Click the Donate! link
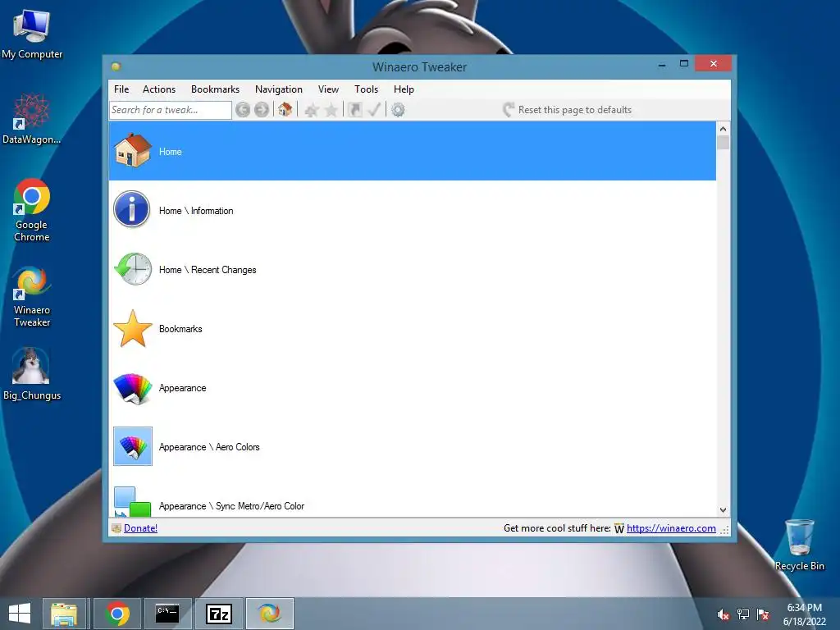The height and width of the screenshot is (630, 840). pyautogui.click(x=140, y=528)
